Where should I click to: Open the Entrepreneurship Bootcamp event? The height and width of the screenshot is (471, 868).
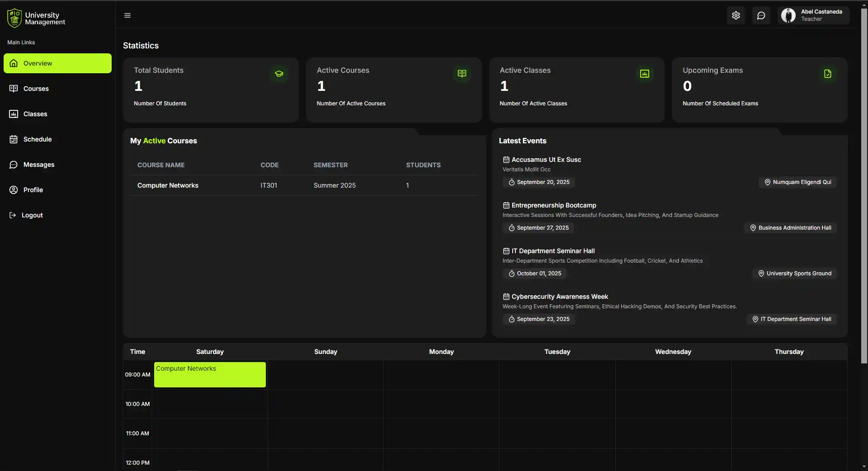tap(554, 205)
